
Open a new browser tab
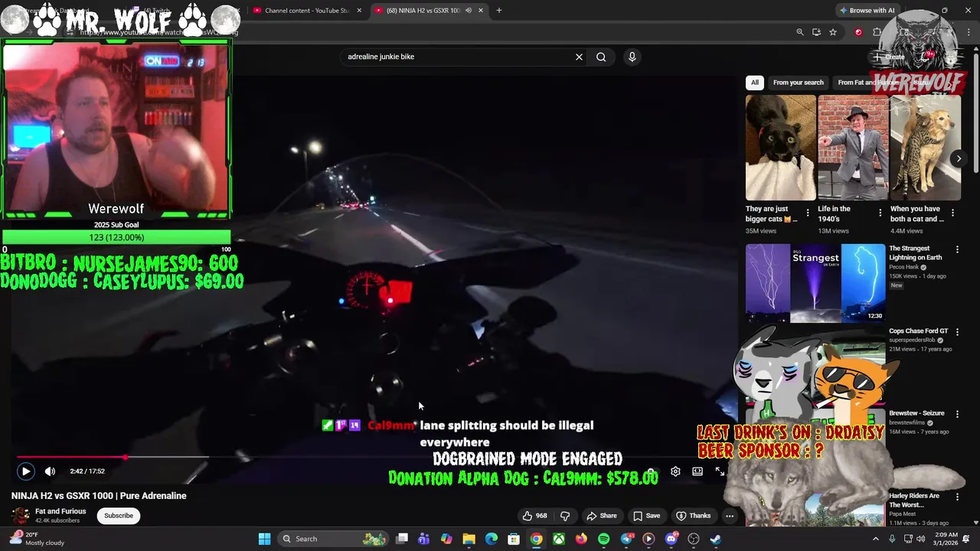[x=498, y=11]
